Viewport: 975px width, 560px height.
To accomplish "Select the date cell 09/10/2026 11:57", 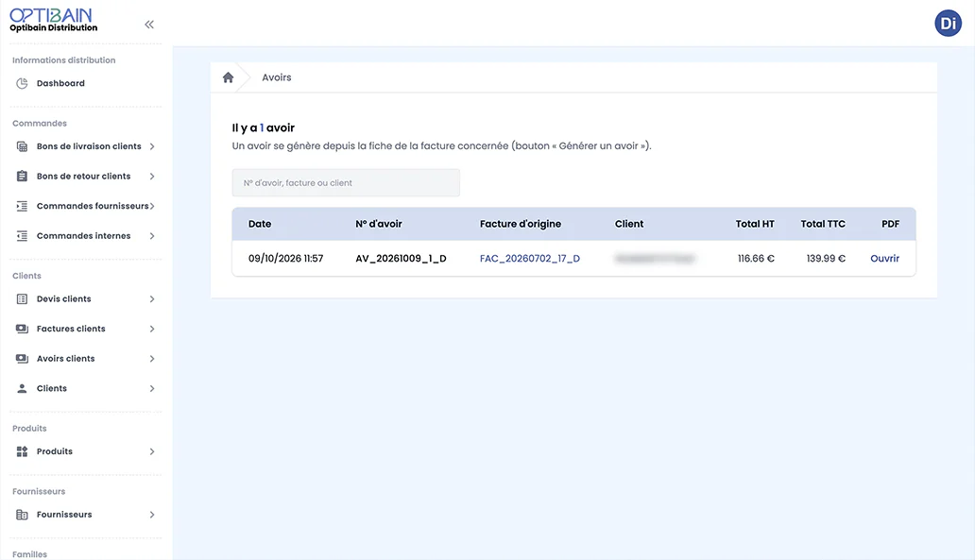I will (286, 259).
